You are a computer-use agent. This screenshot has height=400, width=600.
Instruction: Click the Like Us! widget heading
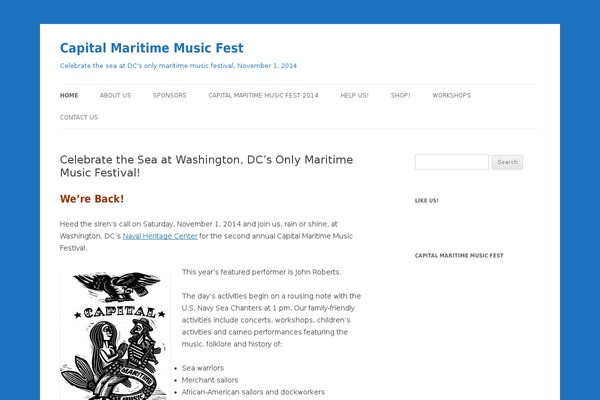click(x=427, y=201)
